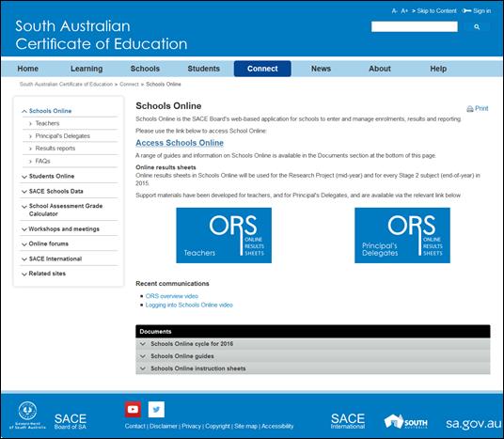Viewport: 504px width, 439px height.
Task: Open the YouTube icon in footer
Action: tap(133, 410)
